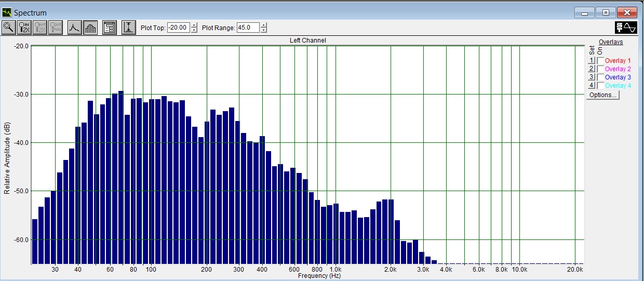Viewport: 644px width, 281px height.
Task: Decrease Plot Range with down arrow
Action: coord(264,30)
